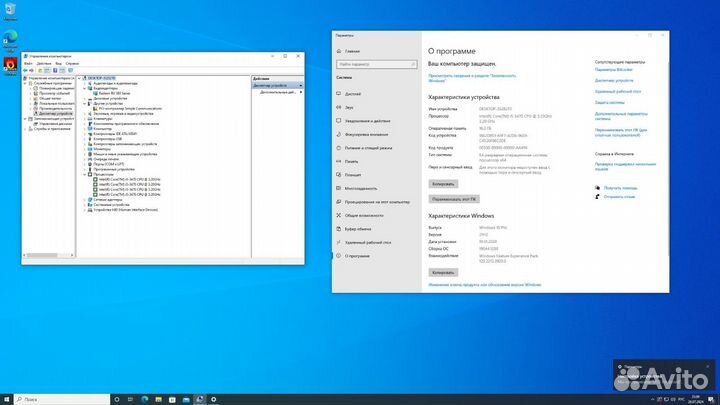Expand the Мониторы device category
This screenshot has width=720, height=405.
(x=85, y=149)
